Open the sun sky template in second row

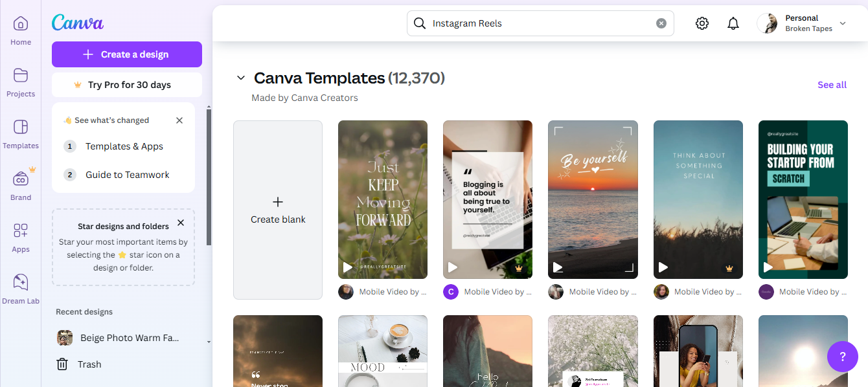(x=803, y=351)
